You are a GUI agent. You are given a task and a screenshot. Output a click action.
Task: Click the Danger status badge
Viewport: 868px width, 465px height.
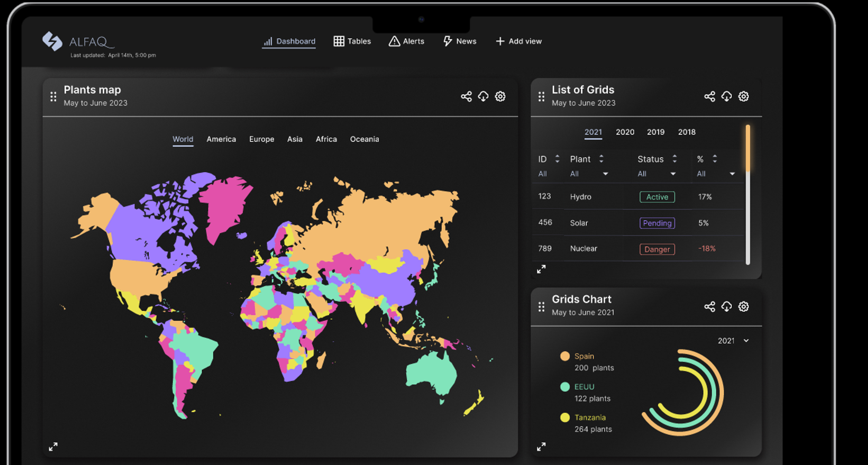(658, 249)
